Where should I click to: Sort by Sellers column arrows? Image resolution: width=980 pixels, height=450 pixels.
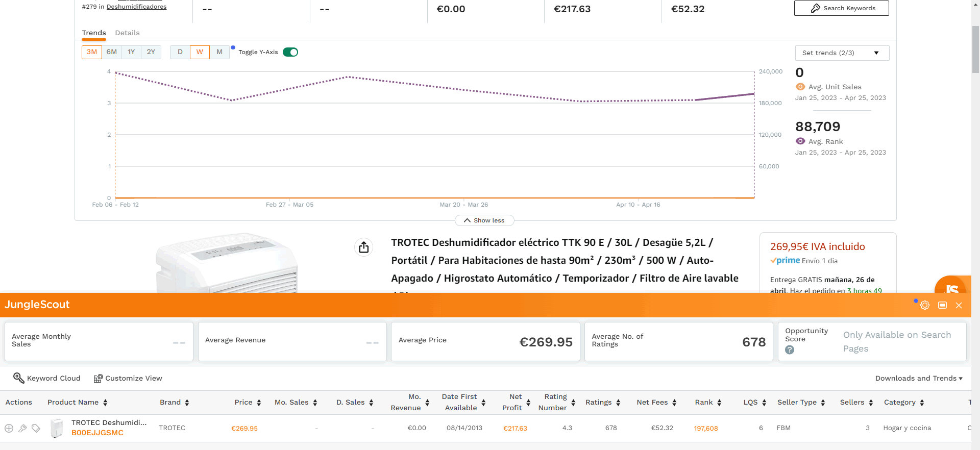[x=871, y=403]
